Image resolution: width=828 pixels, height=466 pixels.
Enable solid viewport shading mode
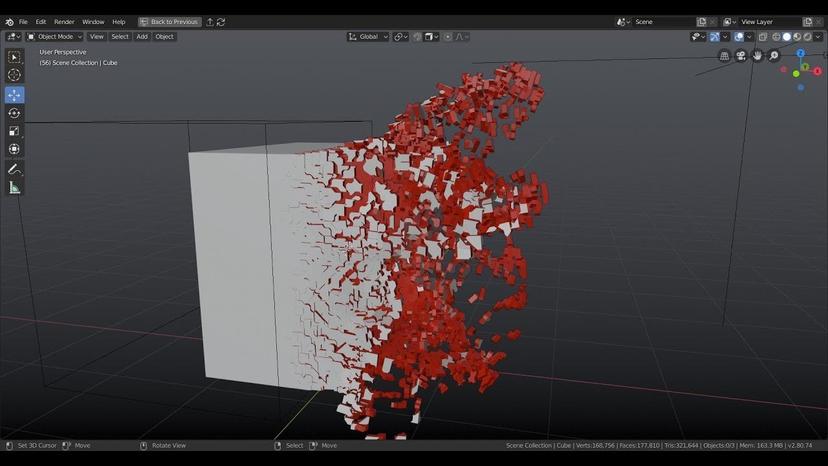pyautogui.click(x=786, y=37)
